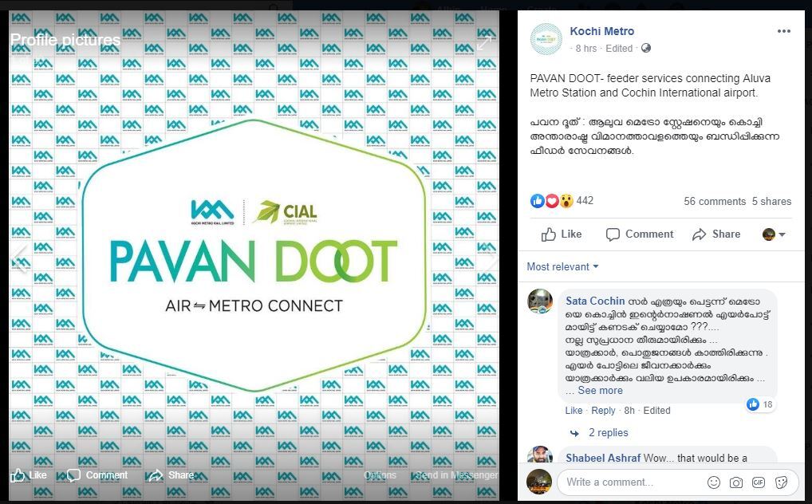Open Options menu below the photo
The height and width of the screenshot is (504, 812).
point(380,475)
